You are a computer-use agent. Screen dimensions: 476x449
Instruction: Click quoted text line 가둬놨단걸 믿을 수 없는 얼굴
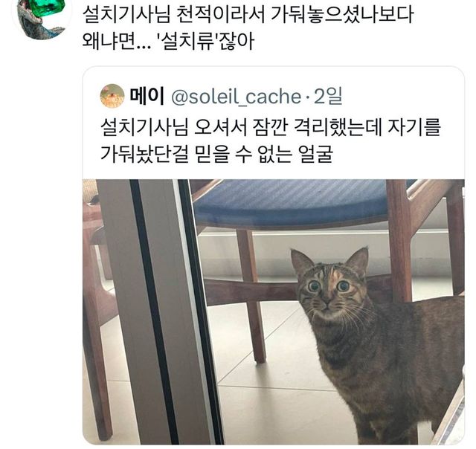click(216, 154)
